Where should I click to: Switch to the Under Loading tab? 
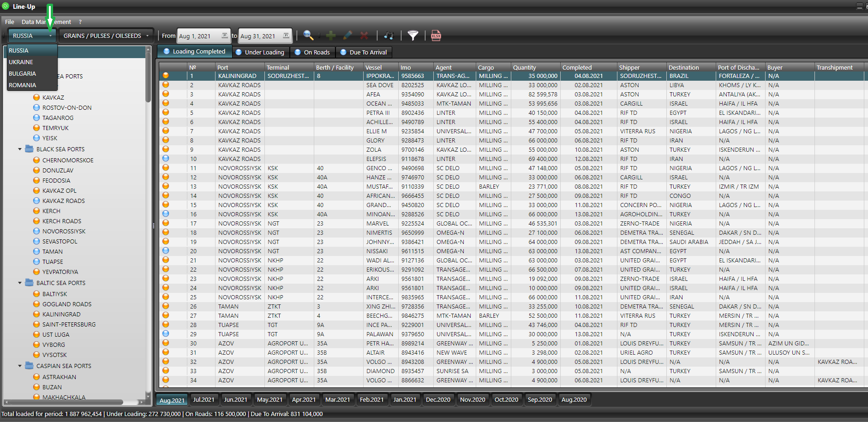(260, 52)
